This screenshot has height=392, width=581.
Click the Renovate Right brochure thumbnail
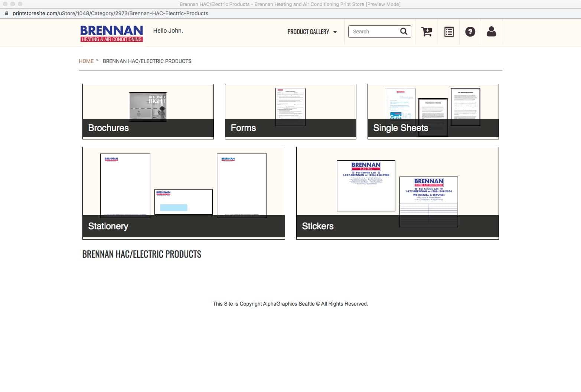point(148,107)
